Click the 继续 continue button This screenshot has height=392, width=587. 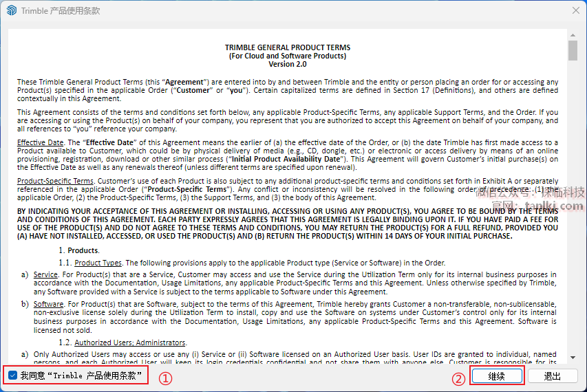pos(497,376)
